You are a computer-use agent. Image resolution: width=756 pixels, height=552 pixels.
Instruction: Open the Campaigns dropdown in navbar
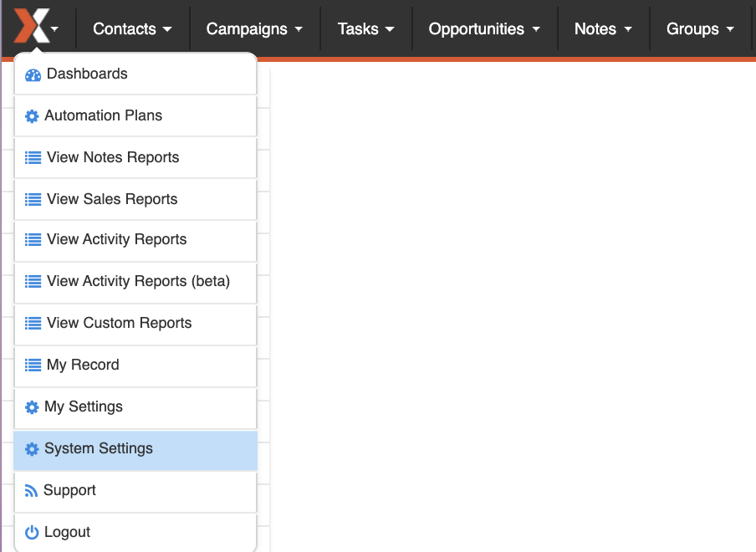pyautogui.click(x=254, y=29)
